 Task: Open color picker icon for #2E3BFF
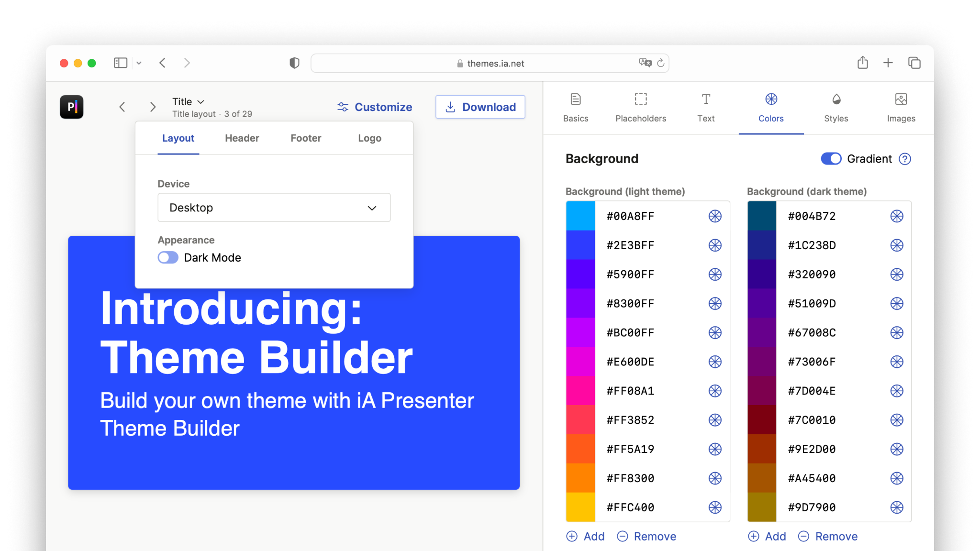tap(715, 245)
